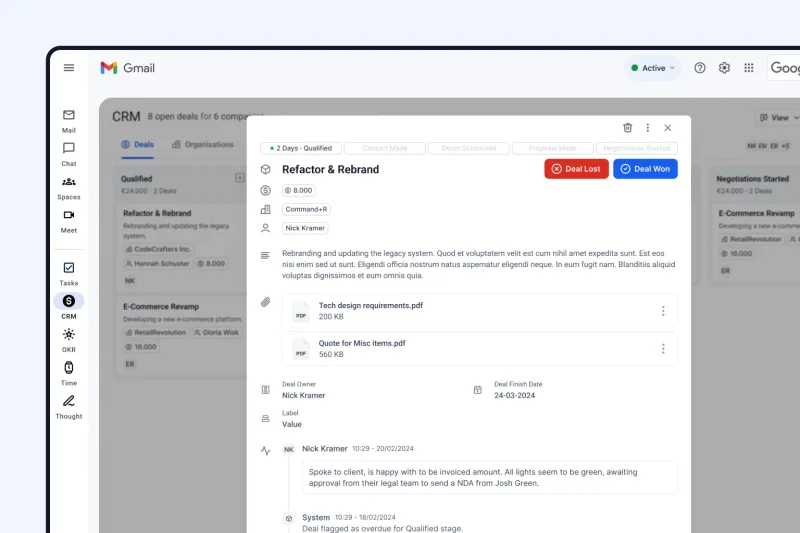Select the Demo Scheduled stage

coord(469,148)
